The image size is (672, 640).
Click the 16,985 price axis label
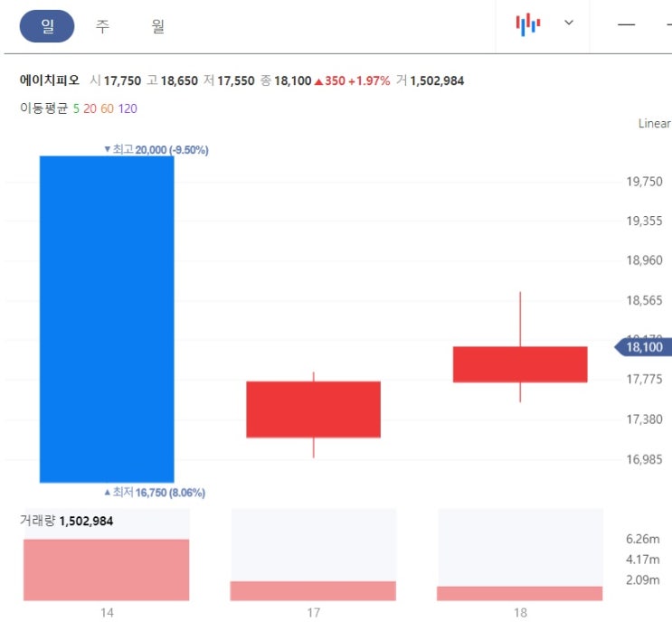click(644, 459)
